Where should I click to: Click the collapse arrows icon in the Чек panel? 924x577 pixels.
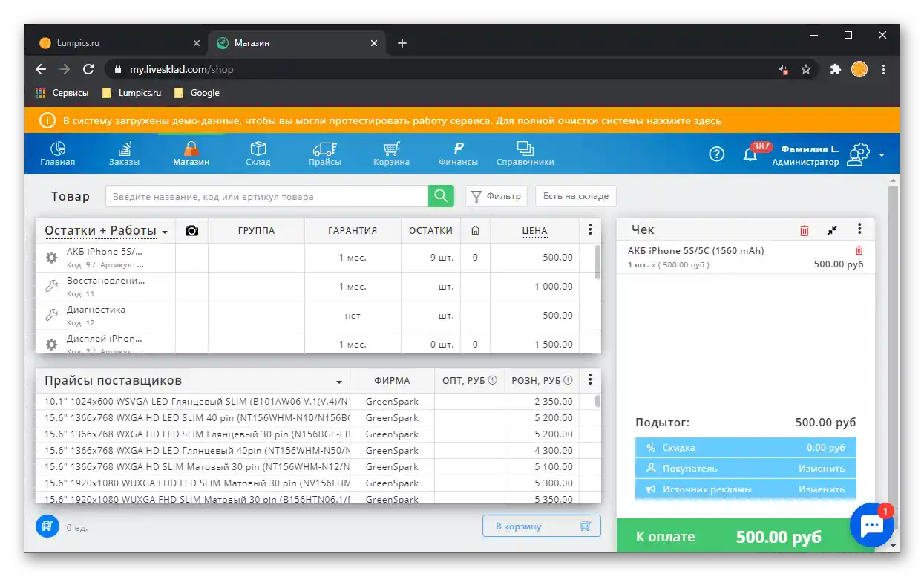point(831,230)
